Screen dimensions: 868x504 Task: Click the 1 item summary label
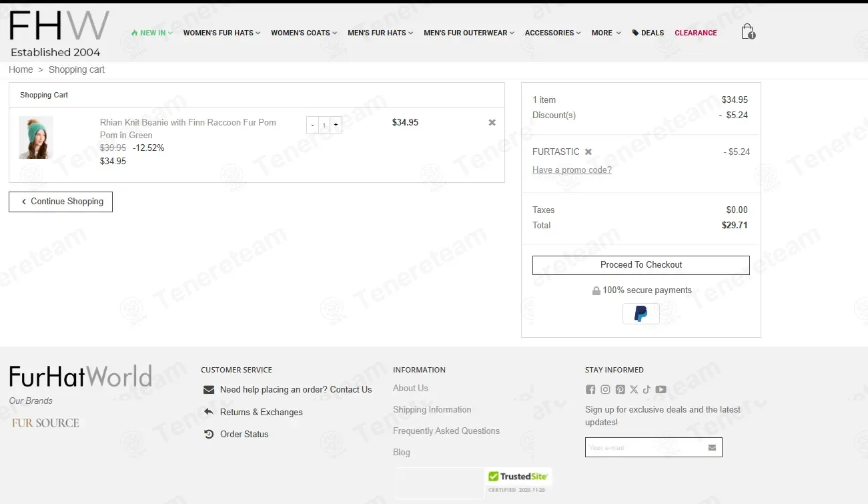(544, 99)
